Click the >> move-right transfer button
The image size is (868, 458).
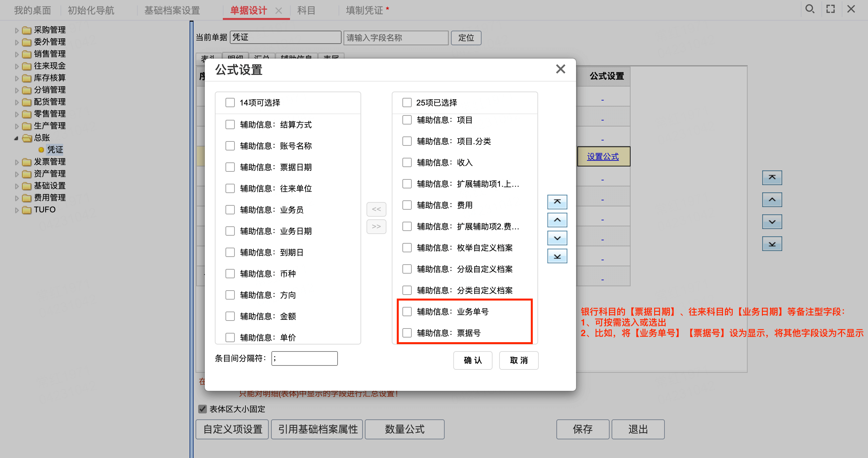376,226
